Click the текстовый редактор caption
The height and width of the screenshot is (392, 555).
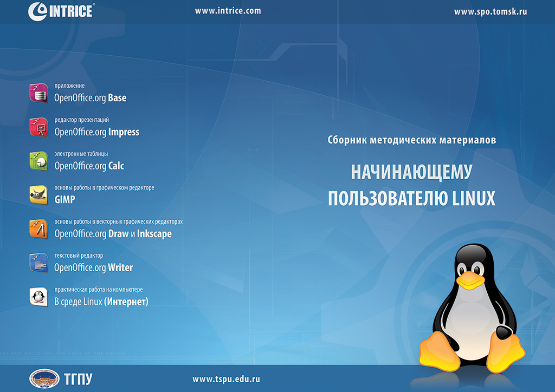point(79,256)
